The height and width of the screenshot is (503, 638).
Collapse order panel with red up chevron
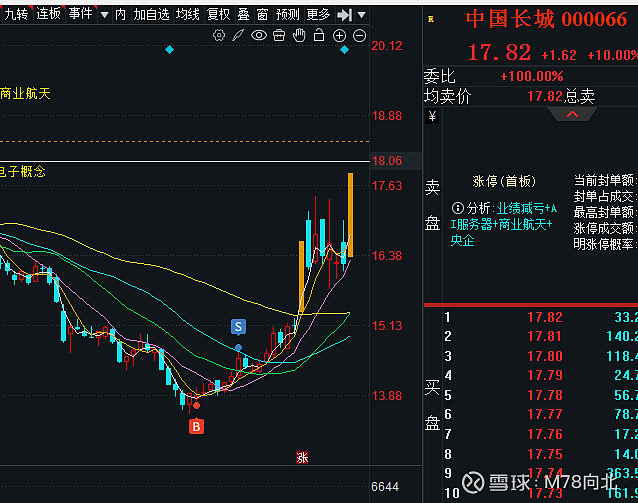572,114
